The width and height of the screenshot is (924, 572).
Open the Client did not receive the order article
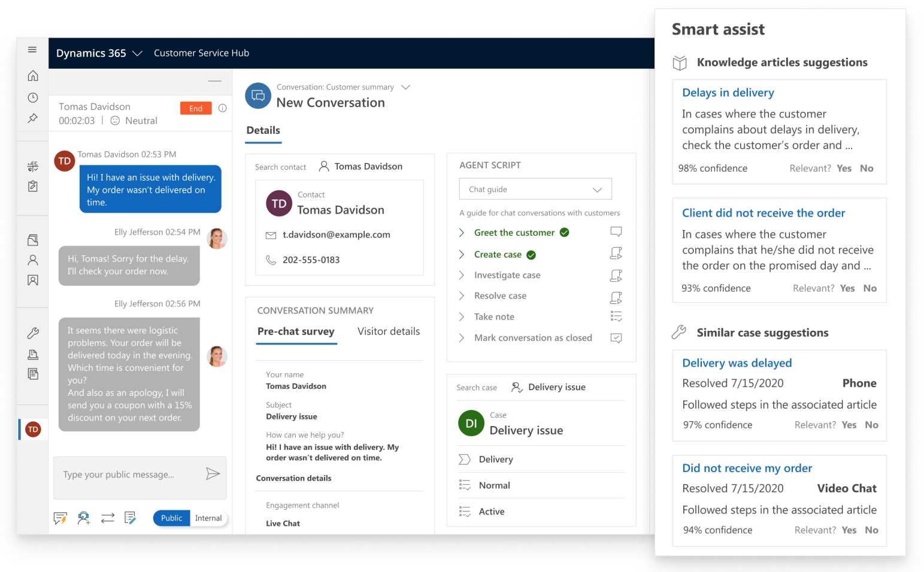tap(764, 213)
